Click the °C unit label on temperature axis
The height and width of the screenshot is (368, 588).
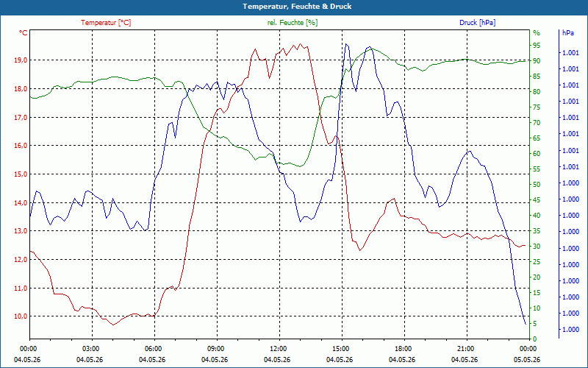point(24,33)
